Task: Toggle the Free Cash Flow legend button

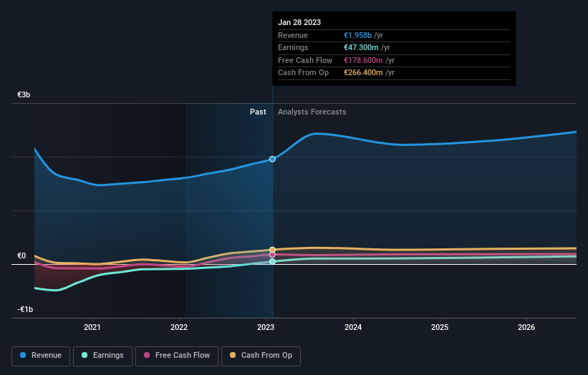Action: (x=177, y=356)
